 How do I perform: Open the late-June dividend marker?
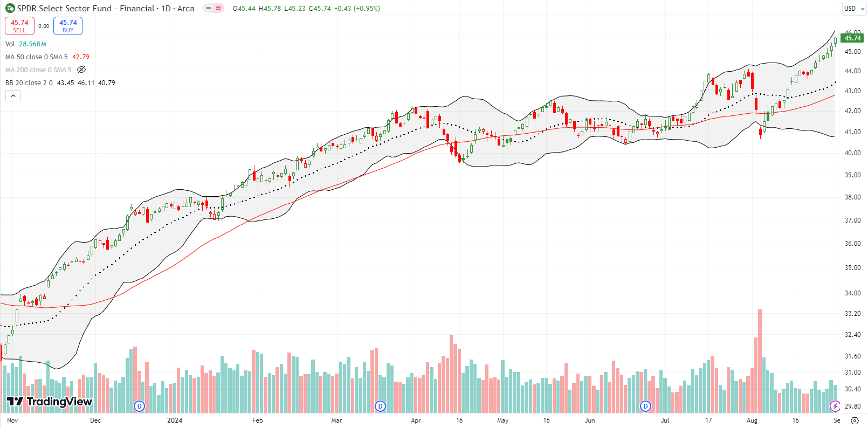tap(645, 406)
